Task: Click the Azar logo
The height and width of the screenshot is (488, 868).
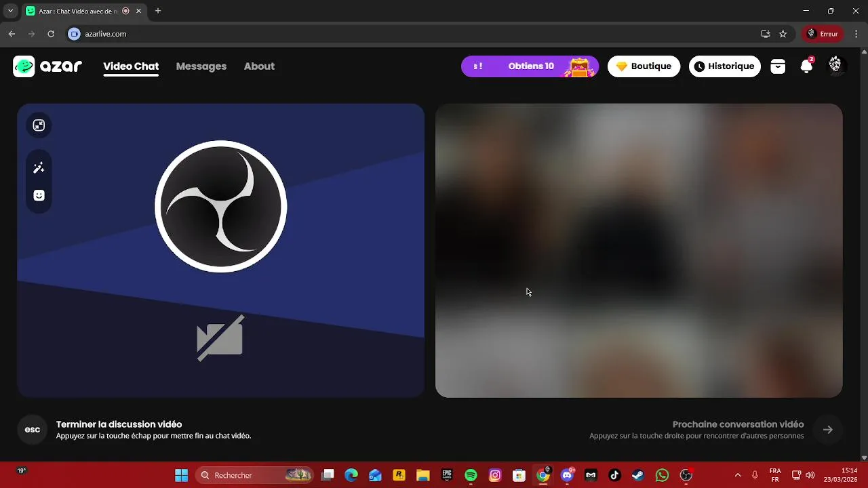Action: [x=47, y=66]
